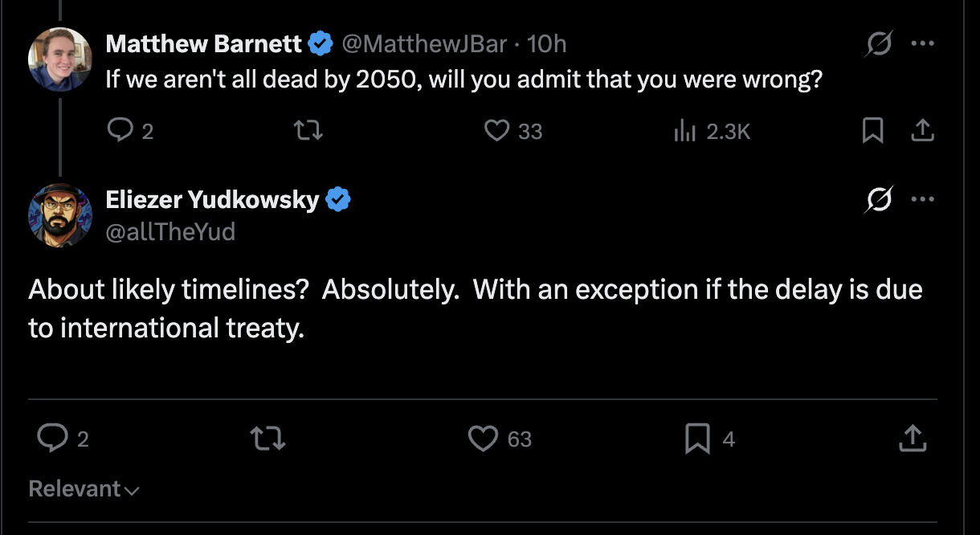Share Matthew Barnett's tweet
This screenshot has width=980, height=535.
924,130
